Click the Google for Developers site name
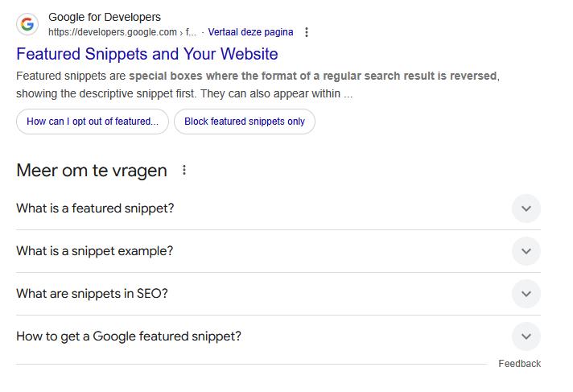 point(105,17)
